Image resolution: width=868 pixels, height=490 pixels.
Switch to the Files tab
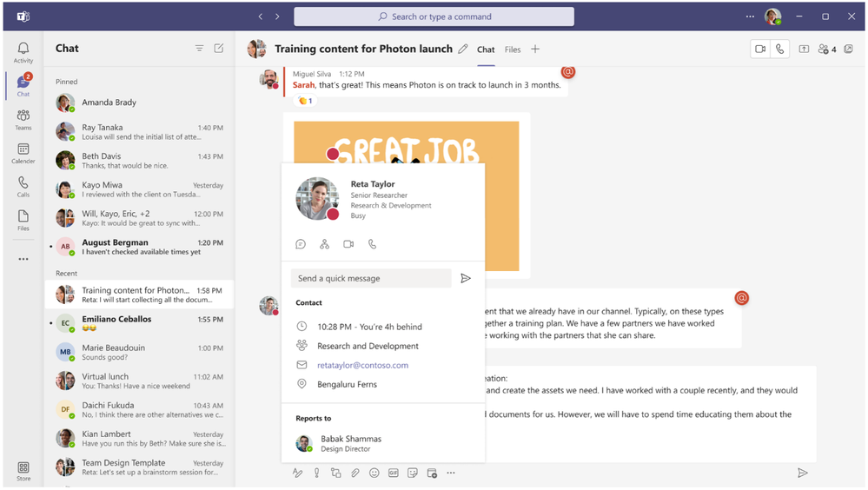click(x=513, y=50)
